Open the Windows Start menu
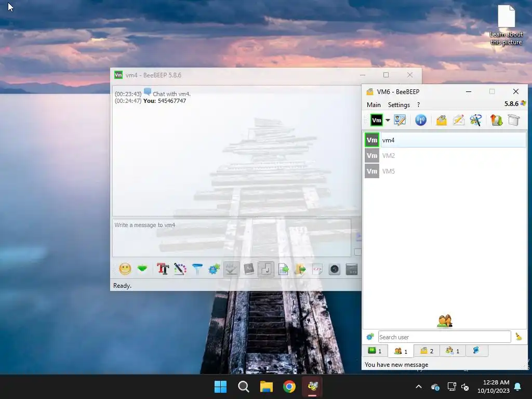The height and width of the screenshot is (399, 532). (220, 387)
